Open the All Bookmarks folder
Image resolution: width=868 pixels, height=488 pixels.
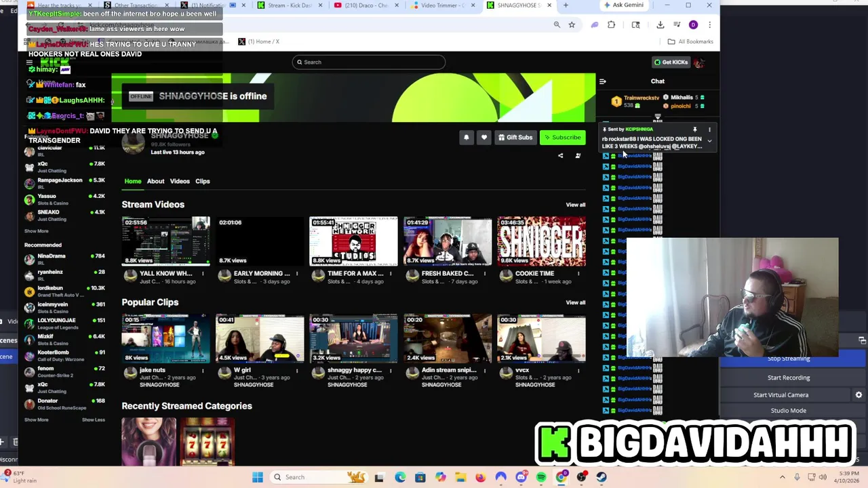click(x=690, y=41)
